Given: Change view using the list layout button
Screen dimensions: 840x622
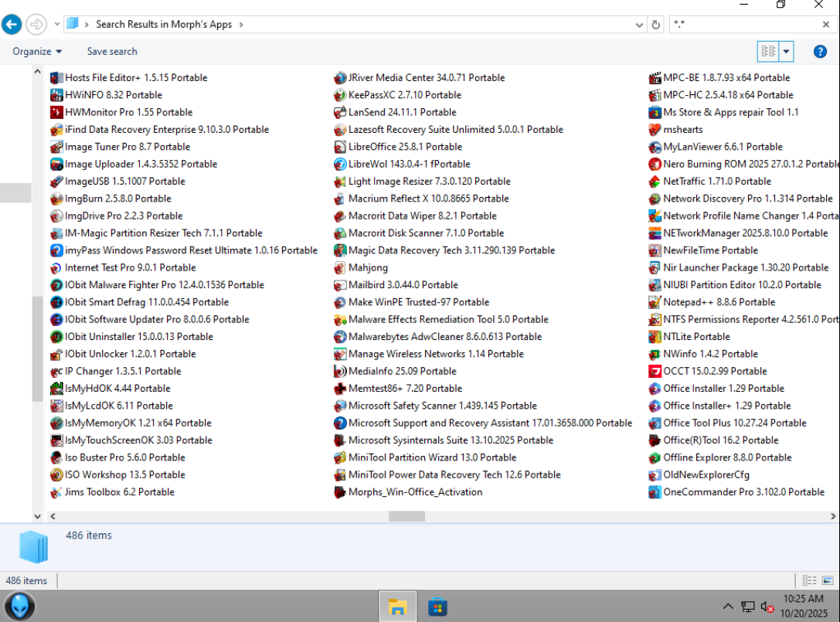Looking at the screenshot, I should 768,52.
